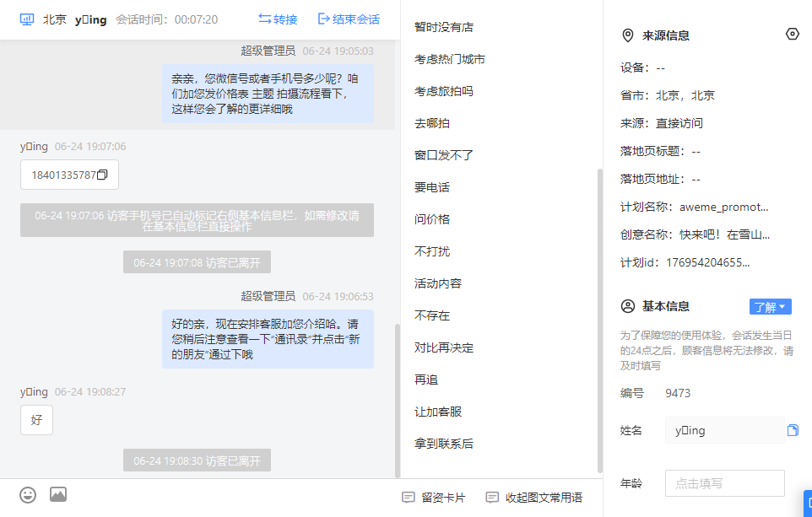The image size is (812, 517).
Task: Open the 了解 status dropdown
Action: pyautogui.click(x=770, y=306)
